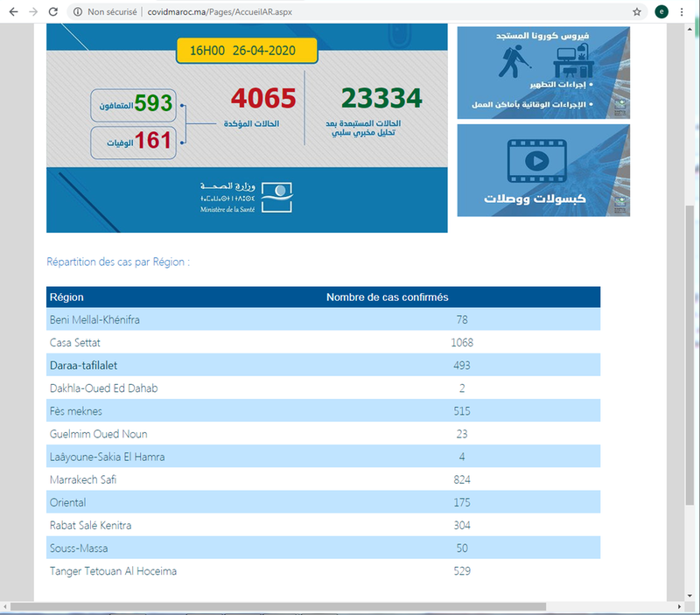
Task: Open the Chrome three-dot menu
Action: pyautogui.click(x=682, y=12)
